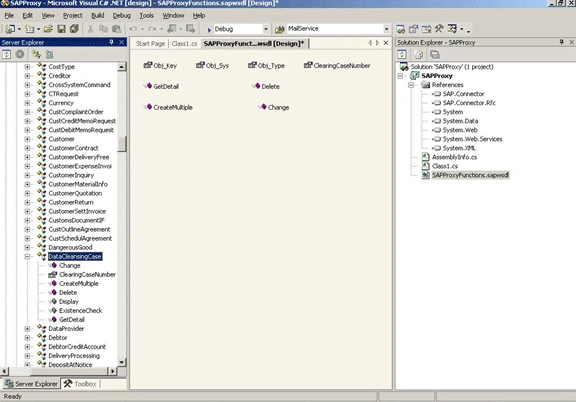Click the New Project toolbar icon
Viewport: 576px width, 402px height.
pos(10,29)
